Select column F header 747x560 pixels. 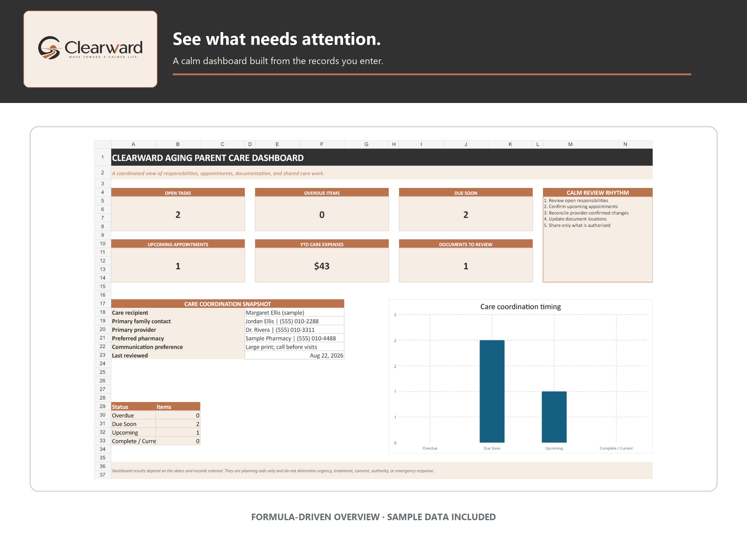(x=322, y=144)
